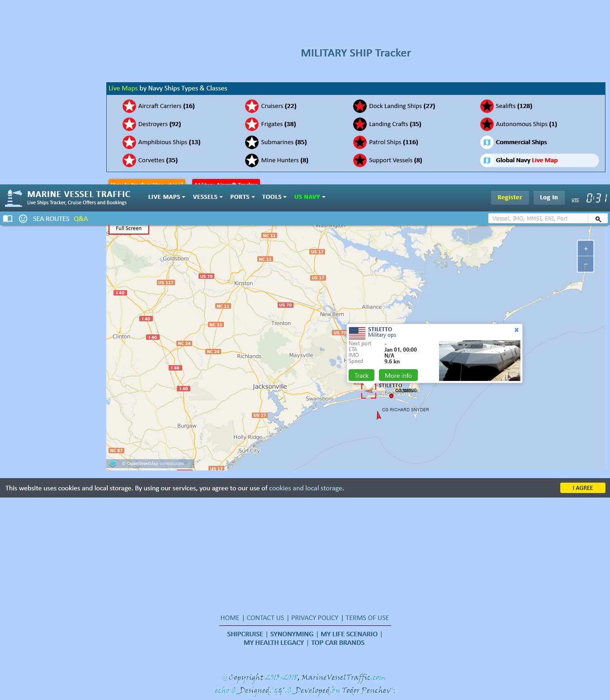Click the Aircraft Carriers star icon

click(129, 106)
